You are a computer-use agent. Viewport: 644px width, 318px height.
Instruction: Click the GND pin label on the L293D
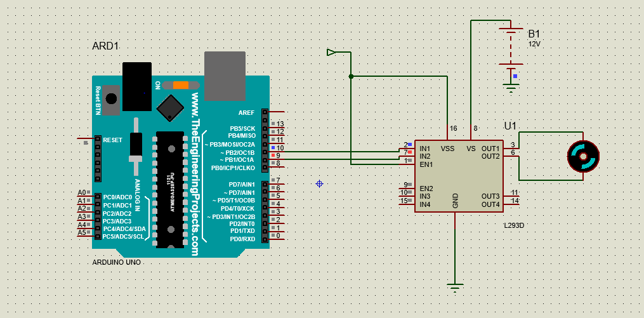(456, 201)
